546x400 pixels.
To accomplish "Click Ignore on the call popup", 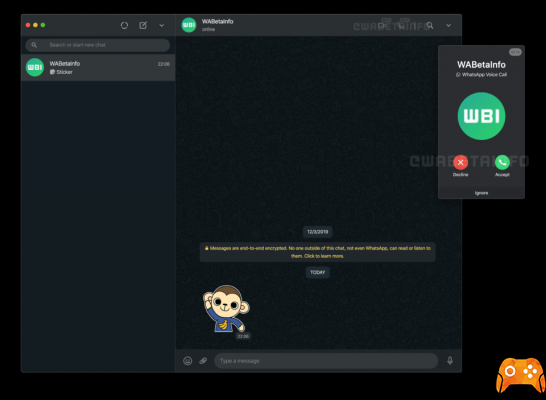I will tap(481, 193).
